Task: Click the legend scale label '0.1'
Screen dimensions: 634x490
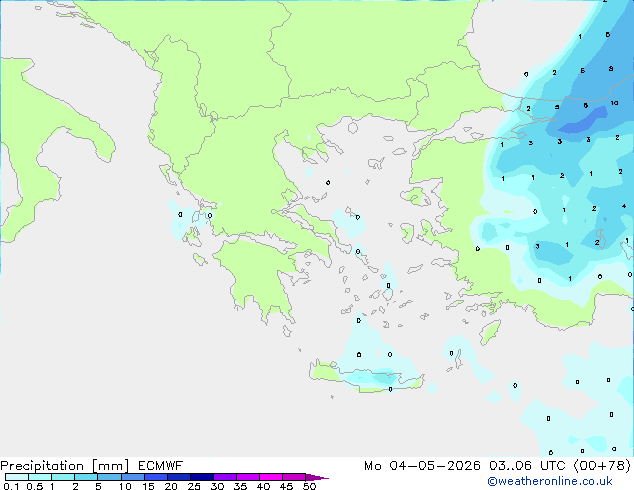Action: point(11,486)
